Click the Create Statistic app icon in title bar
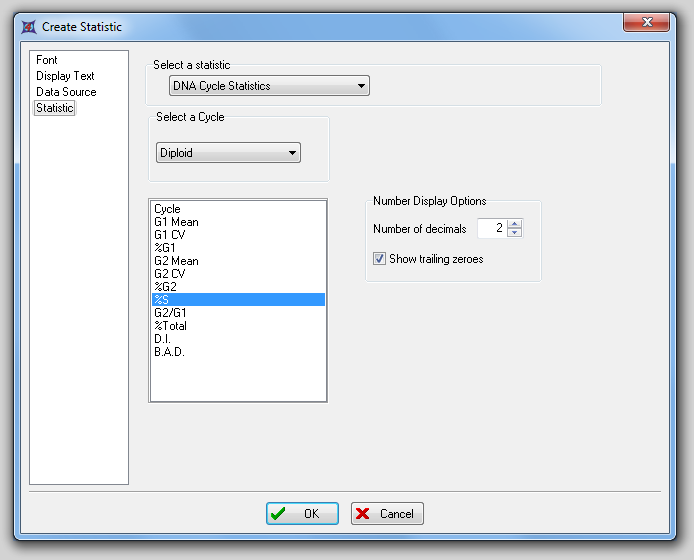The height and width of the screenshot is (560, 694). pyautogui.click(x=28, y=26)
